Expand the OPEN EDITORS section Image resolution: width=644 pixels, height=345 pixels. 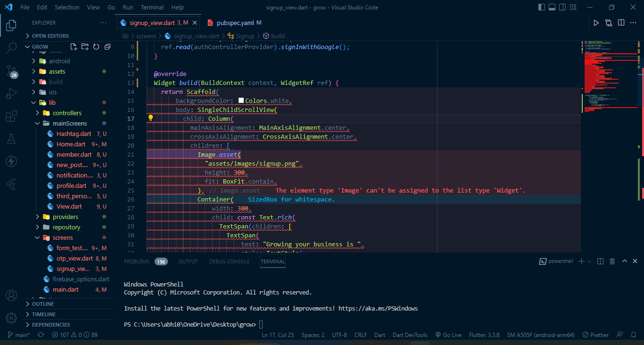pyautogui.click(x=68, y=36)
